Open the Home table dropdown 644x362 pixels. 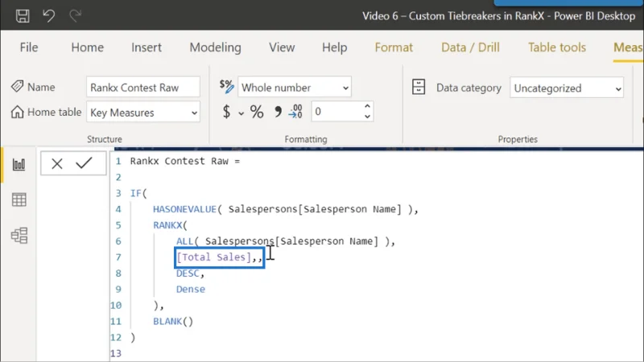(x=143, y=112)
